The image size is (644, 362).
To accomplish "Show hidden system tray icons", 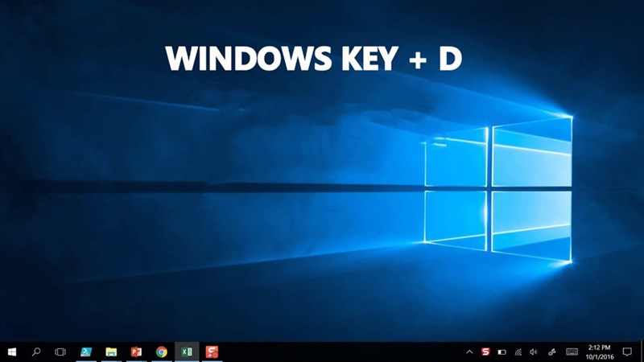I will point(469,352).
